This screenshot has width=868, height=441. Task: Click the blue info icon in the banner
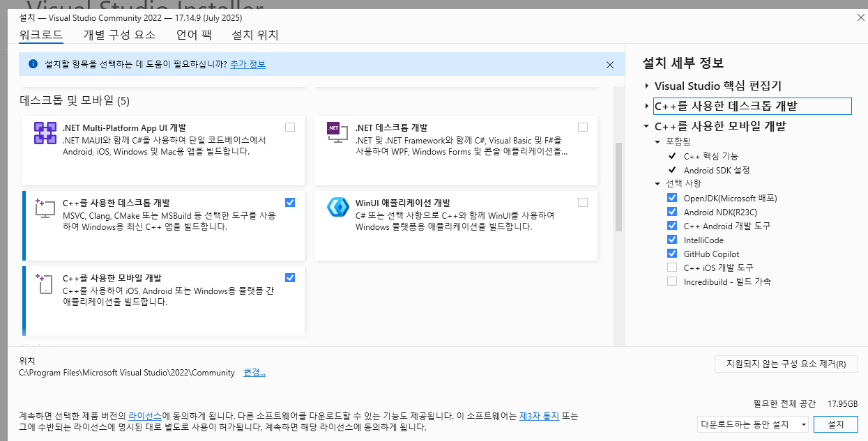click(33, 64)
